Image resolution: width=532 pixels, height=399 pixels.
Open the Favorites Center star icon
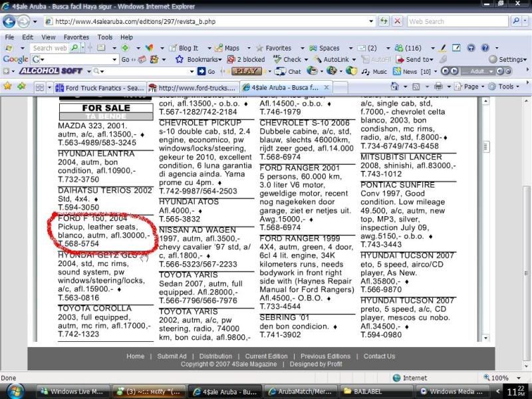[x=7, y=86]
